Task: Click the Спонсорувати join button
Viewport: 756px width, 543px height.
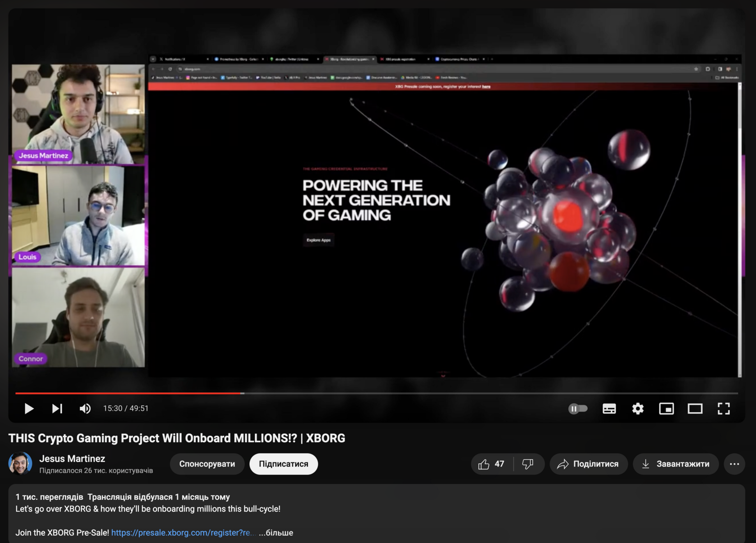Action: point(207,464)
